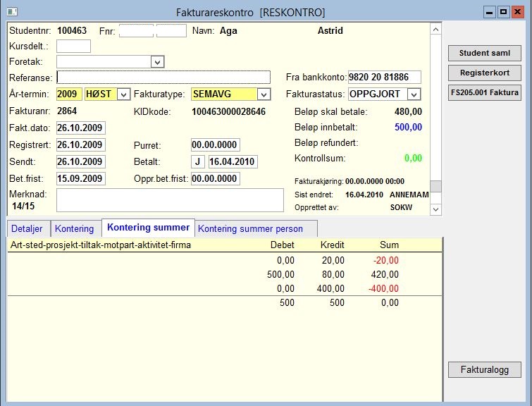This screenshot has width=532, height=406.
Task: Click the Kursdelt input field
Action: coord(73,46)
